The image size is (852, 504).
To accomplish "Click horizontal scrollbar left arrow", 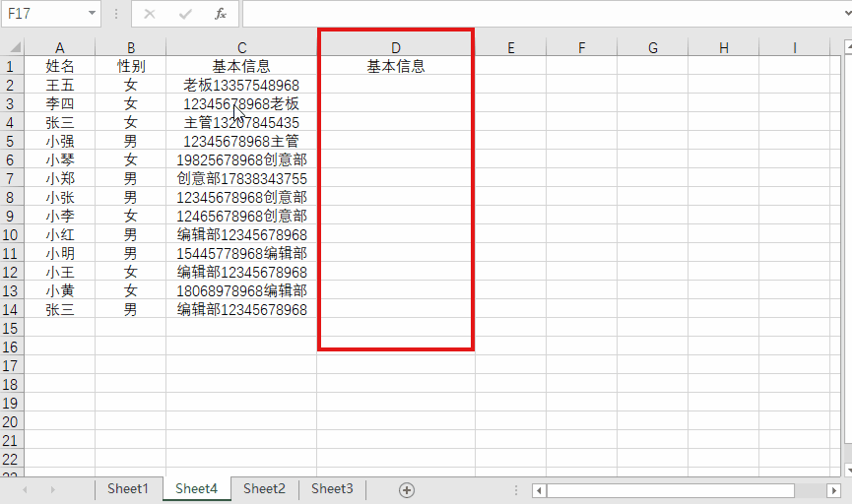I will click(x=539, y=491).
